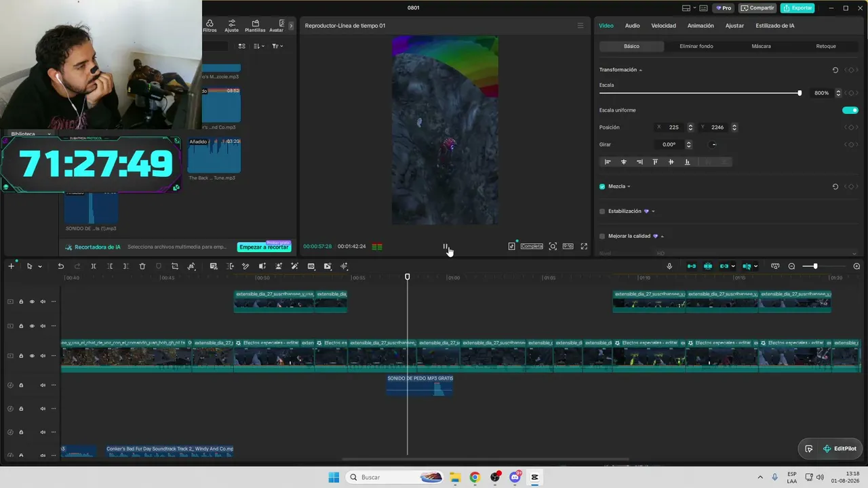
Task: Select the Máscara sub-tab
Action: point(761,46)
